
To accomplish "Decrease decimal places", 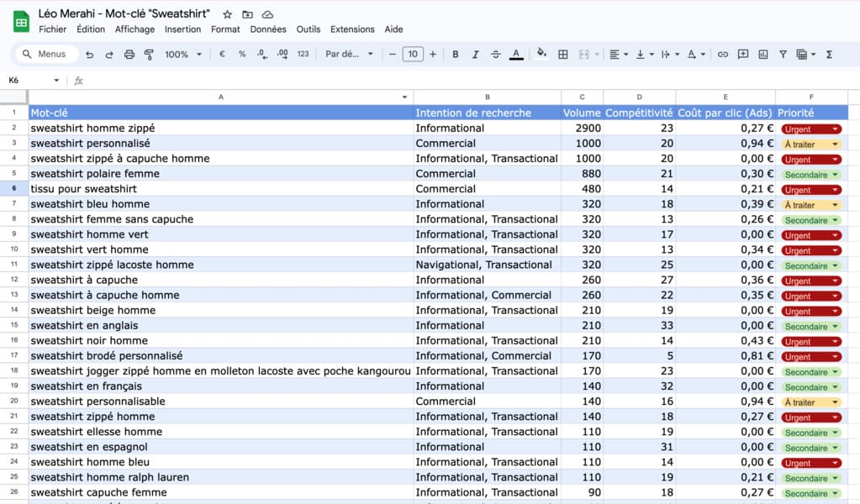I will 262,55.
